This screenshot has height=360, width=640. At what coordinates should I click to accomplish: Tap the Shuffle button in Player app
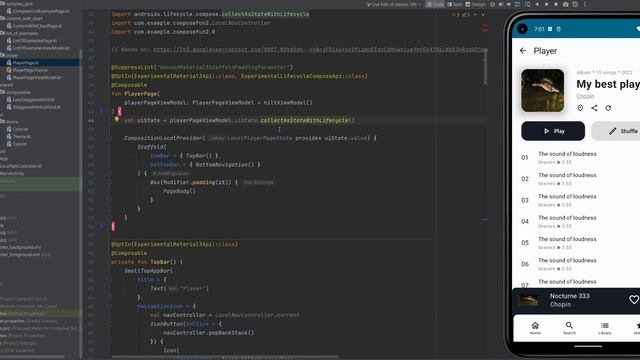616,131
